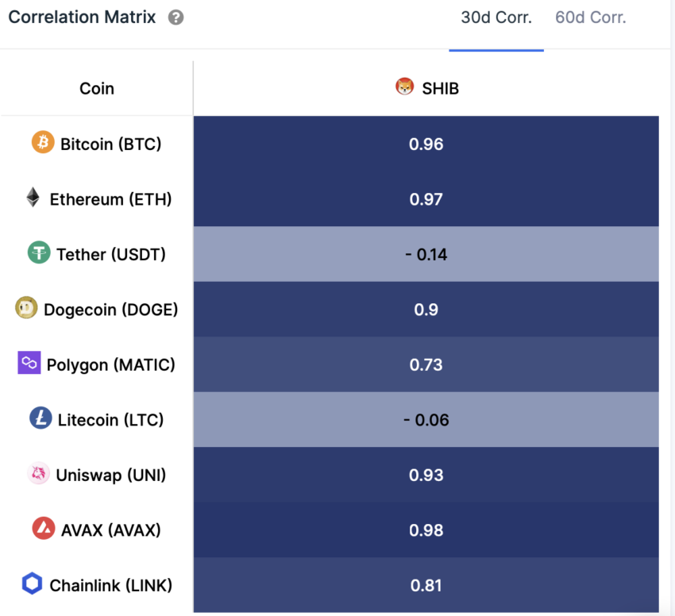The width and height of the screenshot is (675, 616).
Task: Open the Ethereum (ETH) coin link
Action: 110,199
